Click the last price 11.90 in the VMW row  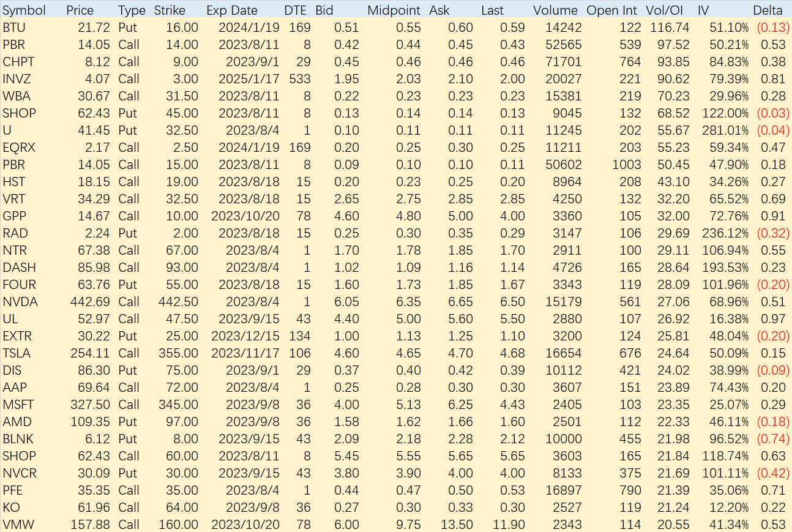click(x=509, y=525)
